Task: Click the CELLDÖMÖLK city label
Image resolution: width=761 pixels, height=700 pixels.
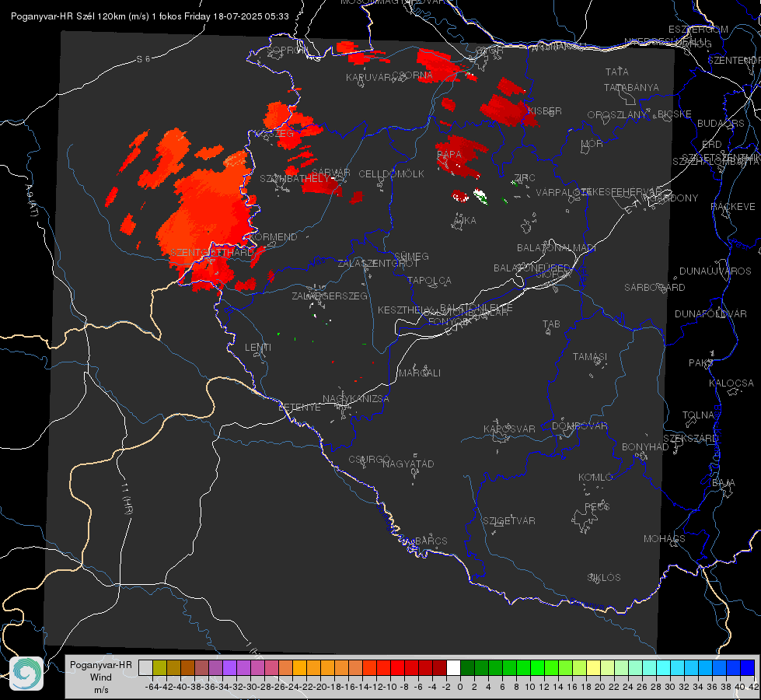Action: [391, 174]
